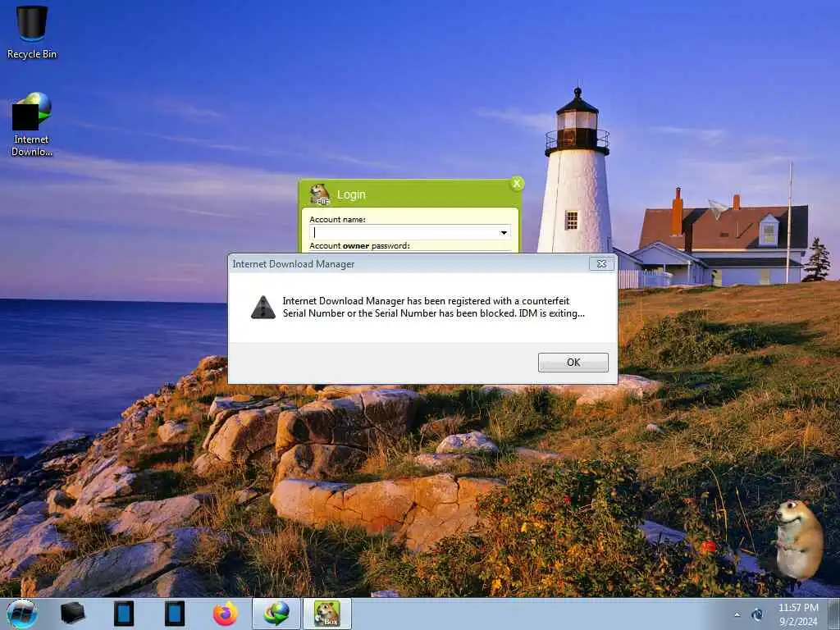
Task: Click OK in the IDM warning dialog
Action: click(573, 362)
